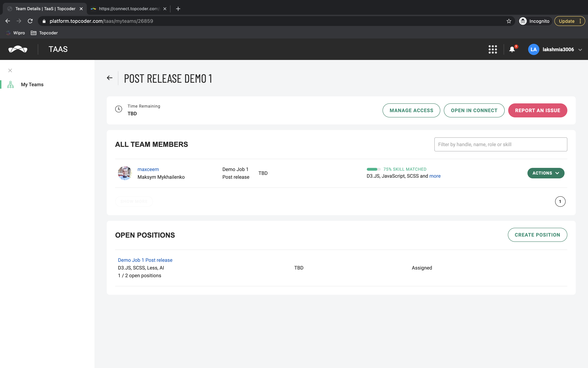Open the Topcoder bookmarks folder

point(44,33)
